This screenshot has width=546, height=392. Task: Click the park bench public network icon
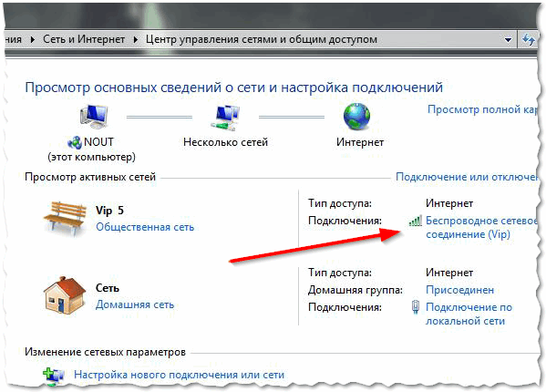click(x=65, y=218)
